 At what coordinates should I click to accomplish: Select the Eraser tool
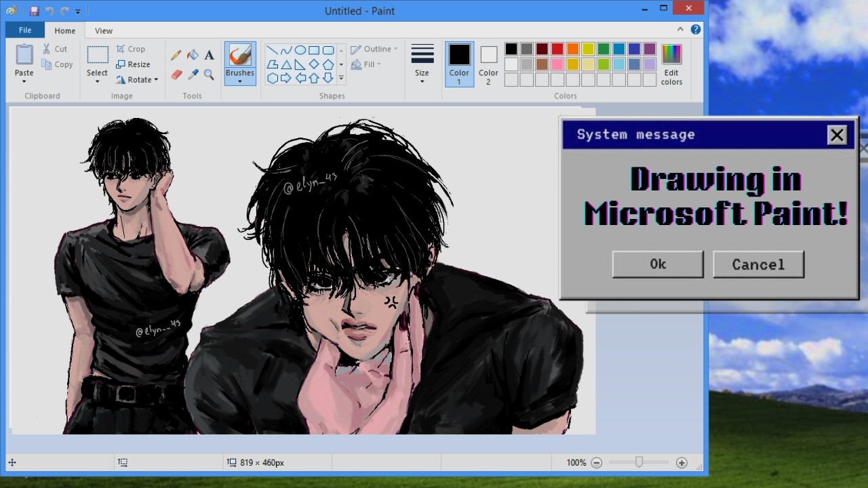176,75
